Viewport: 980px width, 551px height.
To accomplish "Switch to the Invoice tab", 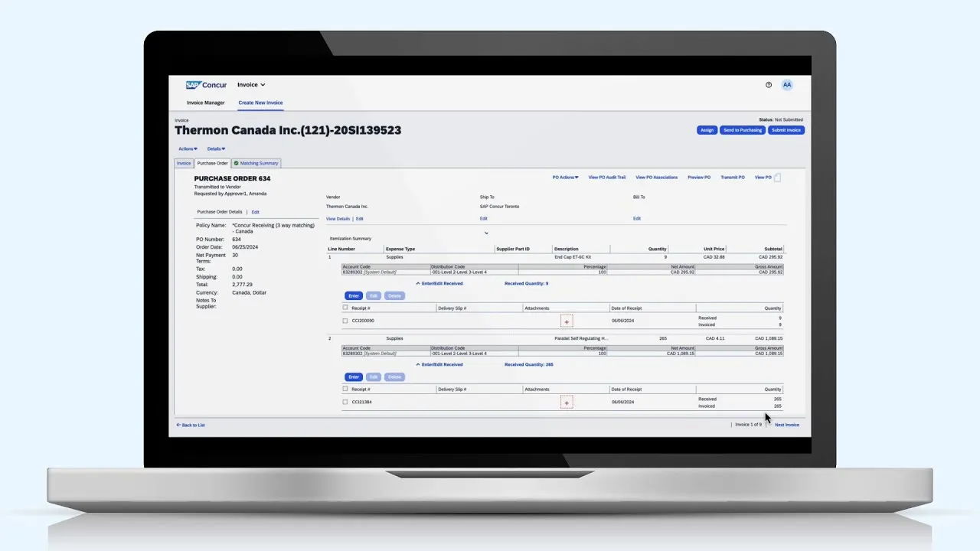I will (184, 163).
